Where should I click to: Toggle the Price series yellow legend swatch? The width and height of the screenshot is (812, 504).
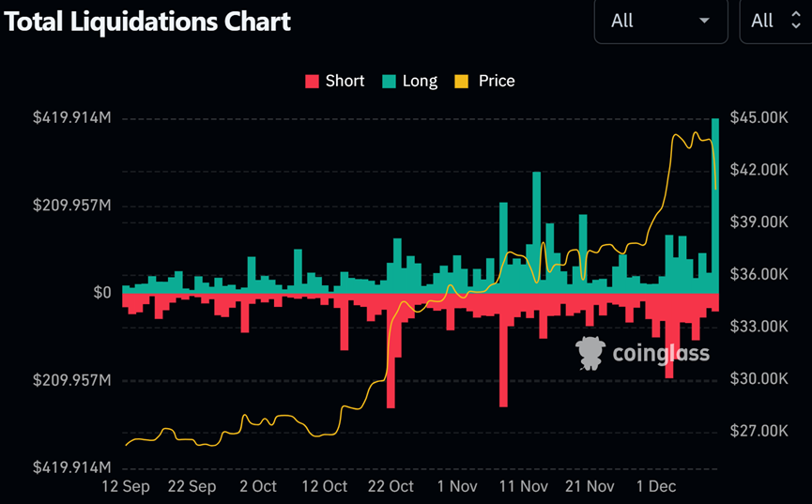[462, 82]
